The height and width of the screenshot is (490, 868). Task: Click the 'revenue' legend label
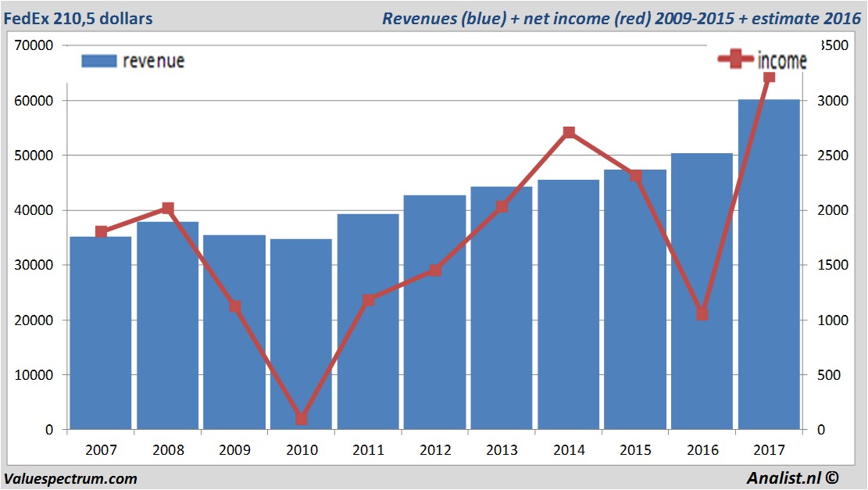(153, 61)
